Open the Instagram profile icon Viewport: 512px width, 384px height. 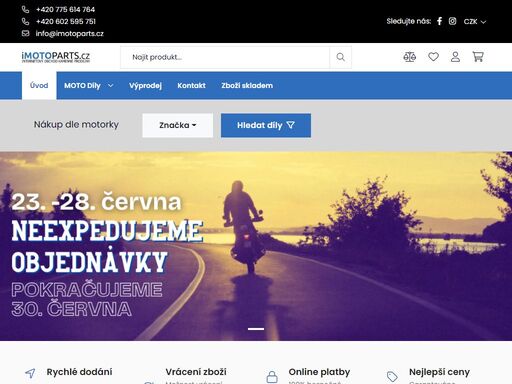(452, 21)
